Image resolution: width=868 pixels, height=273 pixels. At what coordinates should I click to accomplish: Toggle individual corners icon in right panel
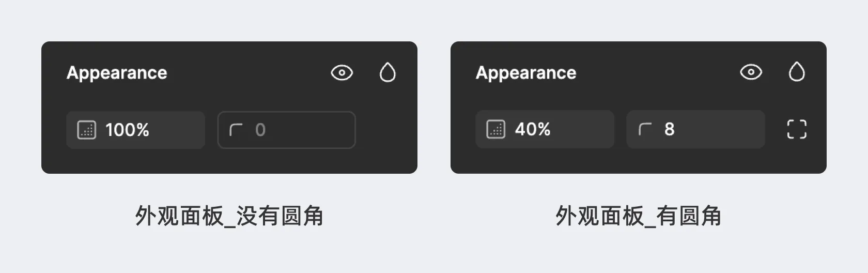click(x=797, y=129)
